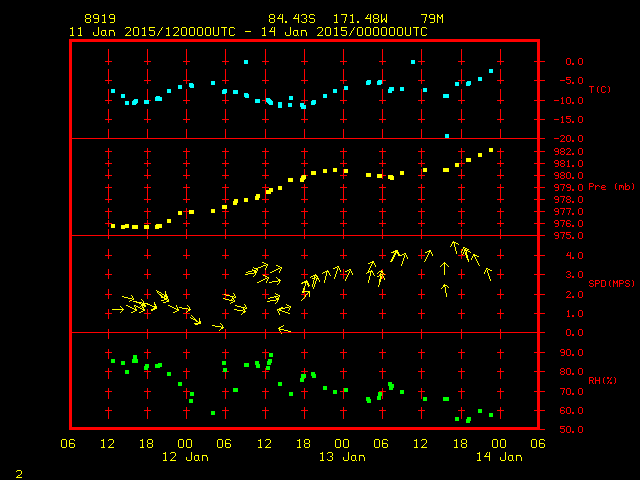Click the page number 2 below the chart
Viewport: 640px width, 480px height.
point(19,474)
